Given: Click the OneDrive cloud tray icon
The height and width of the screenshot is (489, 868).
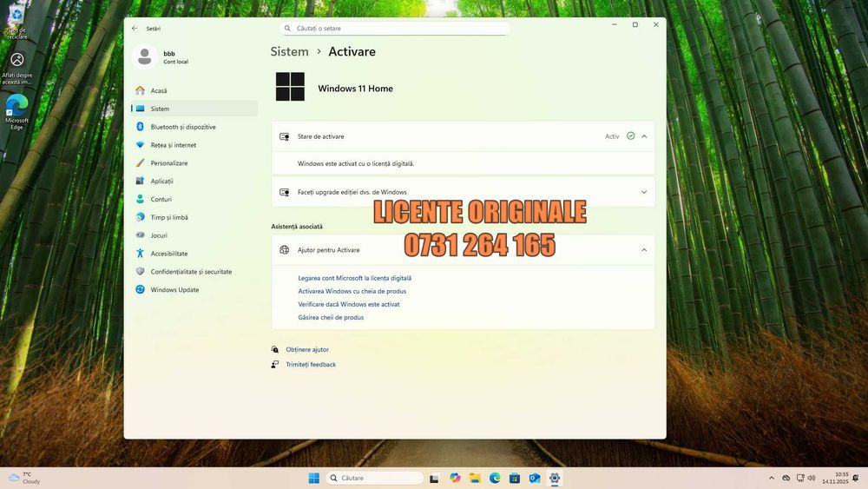Looking at the screenshot, I should [786, 478].
